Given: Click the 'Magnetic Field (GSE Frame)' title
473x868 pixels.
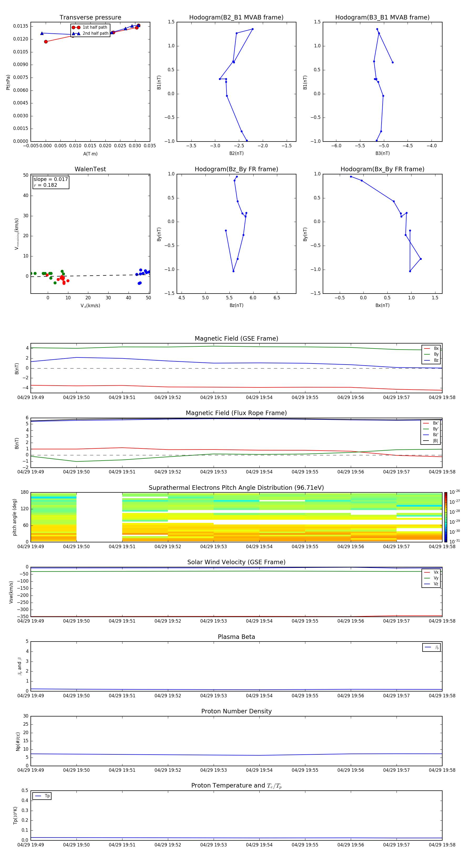Looking at the screenshot, I should point(236,339).
